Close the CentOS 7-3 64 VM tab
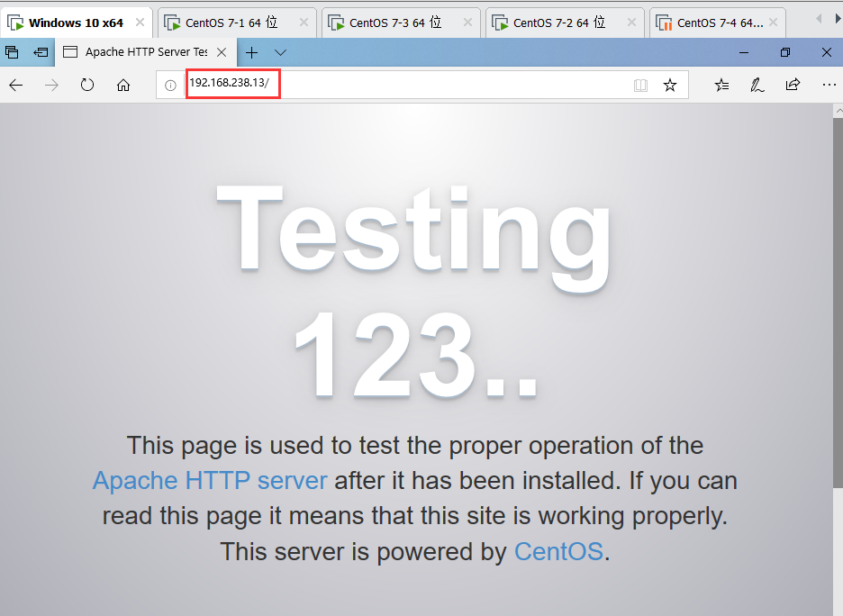Image resolution: width=843 pixels, height=616 pixels. click(x=467, y=22)
